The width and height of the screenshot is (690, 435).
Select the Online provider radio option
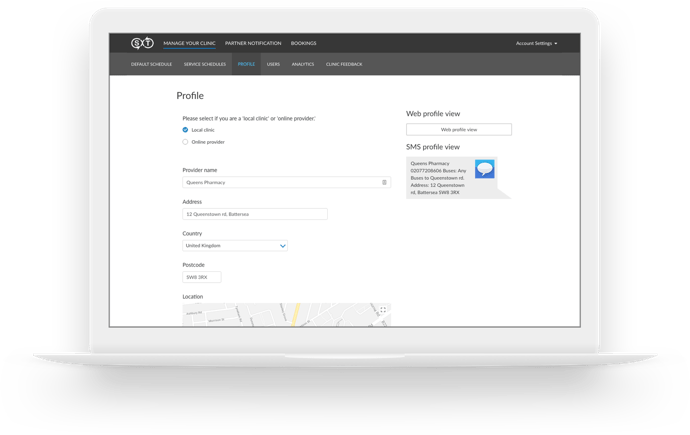click(185, 142)
